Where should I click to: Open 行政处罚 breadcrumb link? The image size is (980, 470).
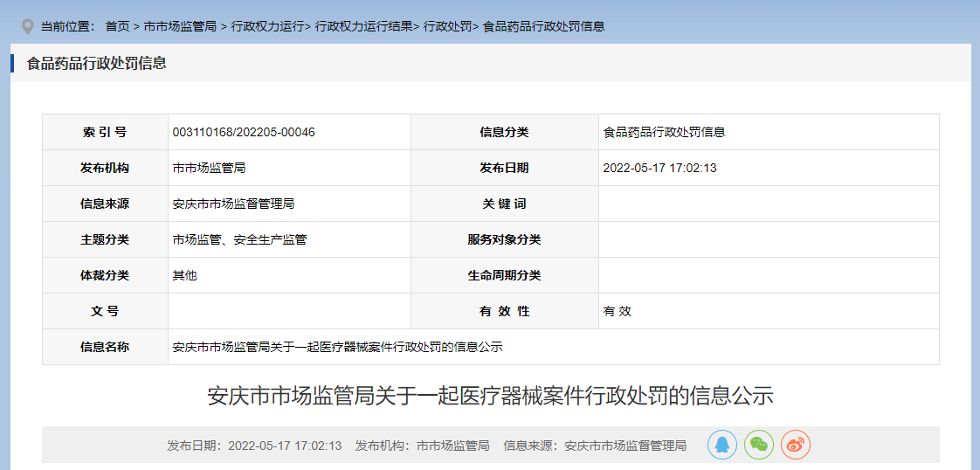447,27
